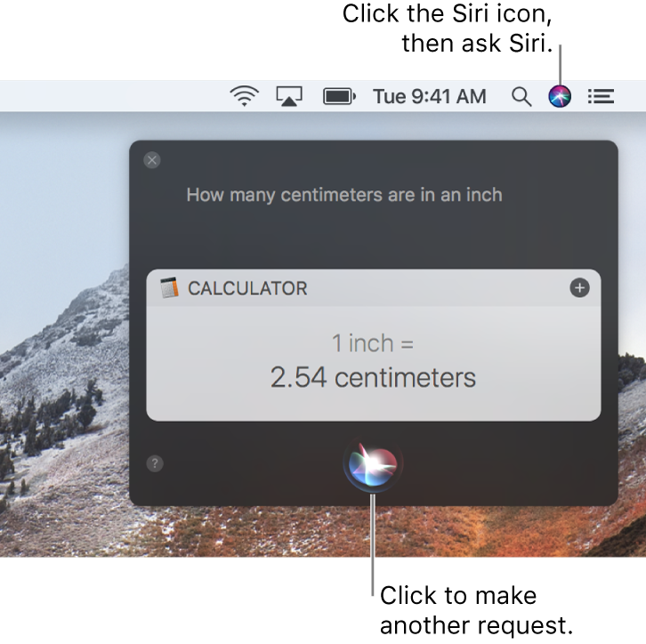Screen dimensions: 646x644
Task: Click the "1 inch =" line
Action: pyautogui.click(x=373, y=343)
